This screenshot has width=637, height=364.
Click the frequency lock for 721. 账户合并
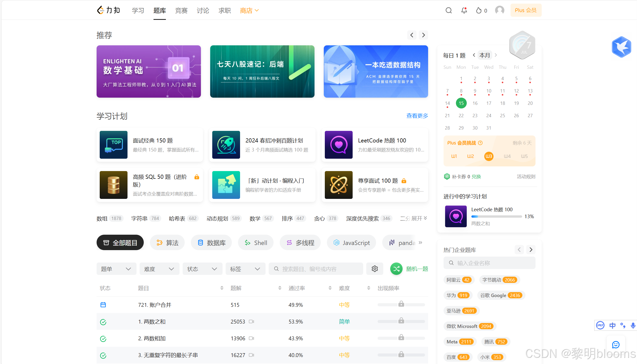(401, 304)
